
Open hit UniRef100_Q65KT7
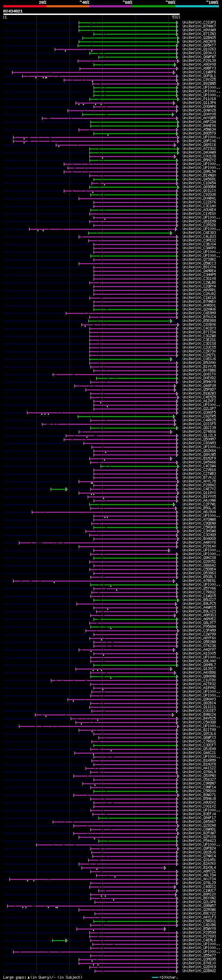pyautogui.click(x=199, y=45)
